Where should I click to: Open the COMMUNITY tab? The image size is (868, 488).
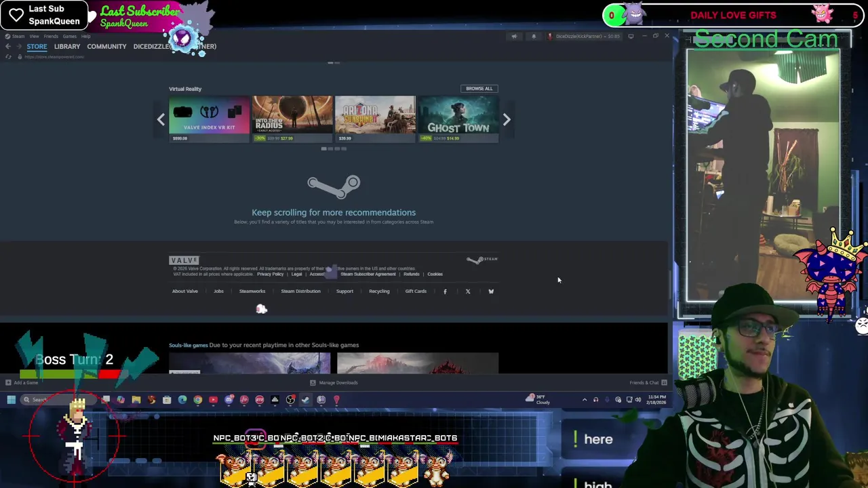tap(106, 46)
